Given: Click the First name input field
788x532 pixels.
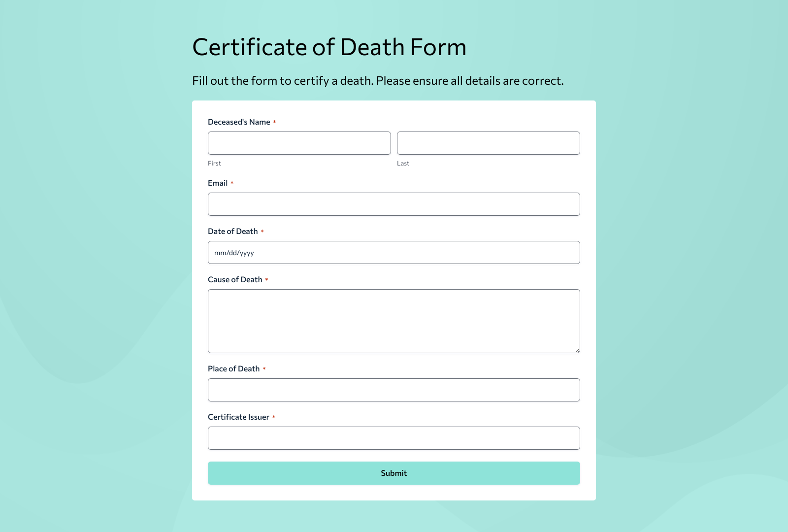Looking at the screenshot, I should click(299, 143).
